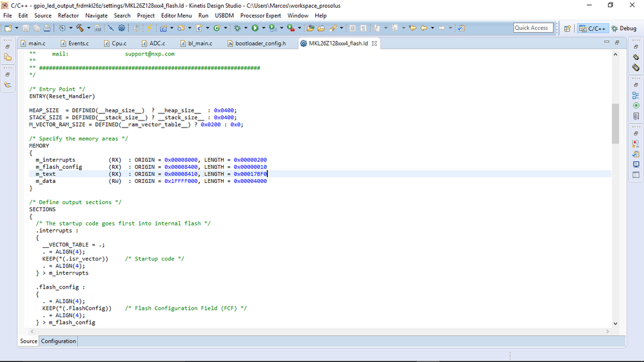
Task: Switch to the C/C++ perspective
Action: [x=592, y=28]
